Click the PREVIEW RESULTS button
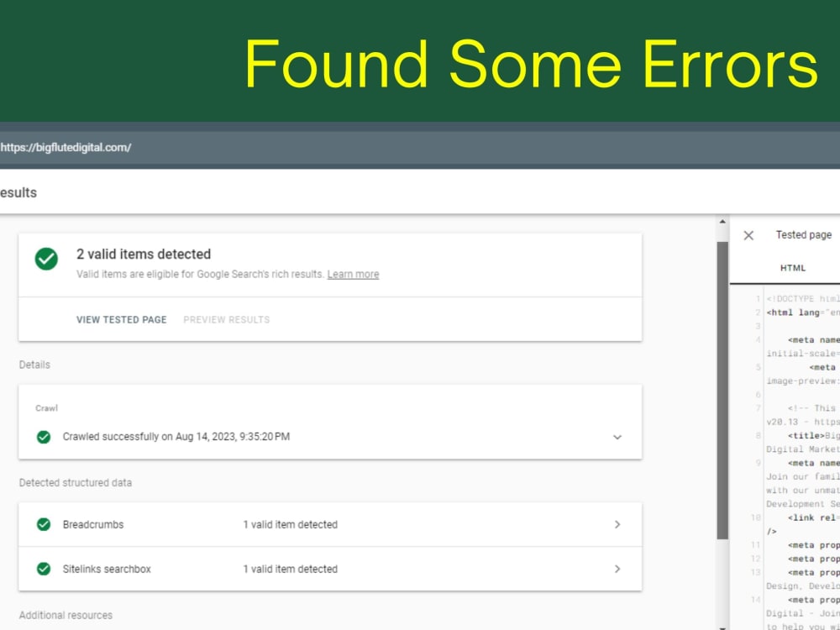Image resolution: width=840 pixels, height=630 pixels. [x=227, y=320]
